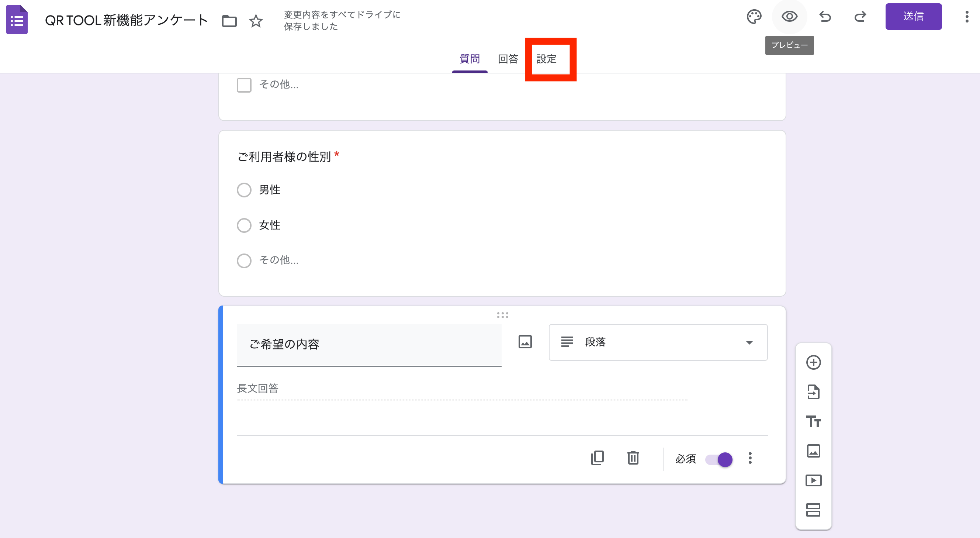Click the import questions icon in sidebar
Screen dimensions: 980x538
tap(814, 392)
